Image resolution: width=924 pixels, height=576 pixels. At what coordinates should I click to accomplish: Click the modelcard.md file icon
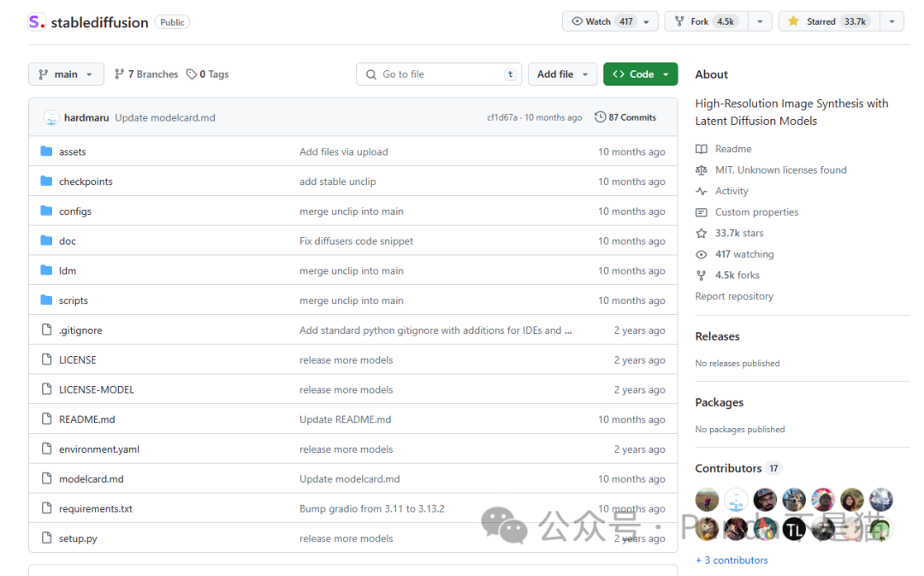point(46,478)
